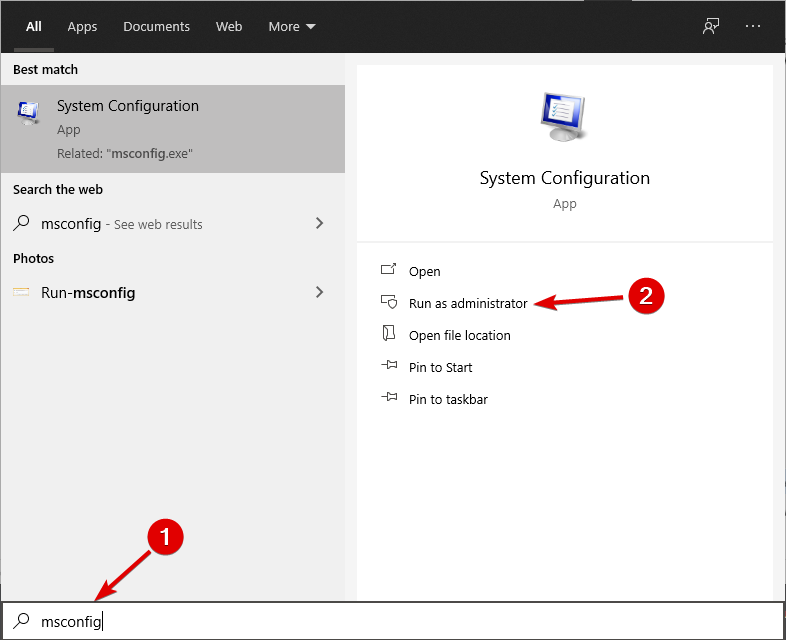Switch to the Apps tab
786x640 pixels.
pyautogui.click(x=82, y=27)
